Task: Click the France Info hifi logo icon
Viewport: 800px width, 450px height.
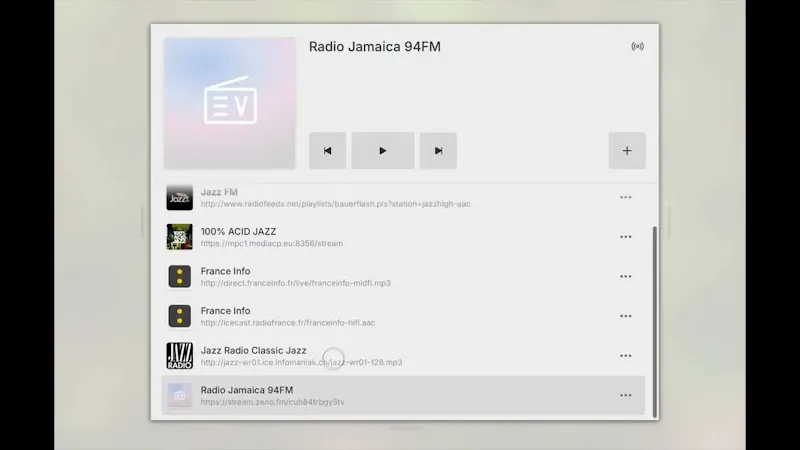Action: [180, 316]
